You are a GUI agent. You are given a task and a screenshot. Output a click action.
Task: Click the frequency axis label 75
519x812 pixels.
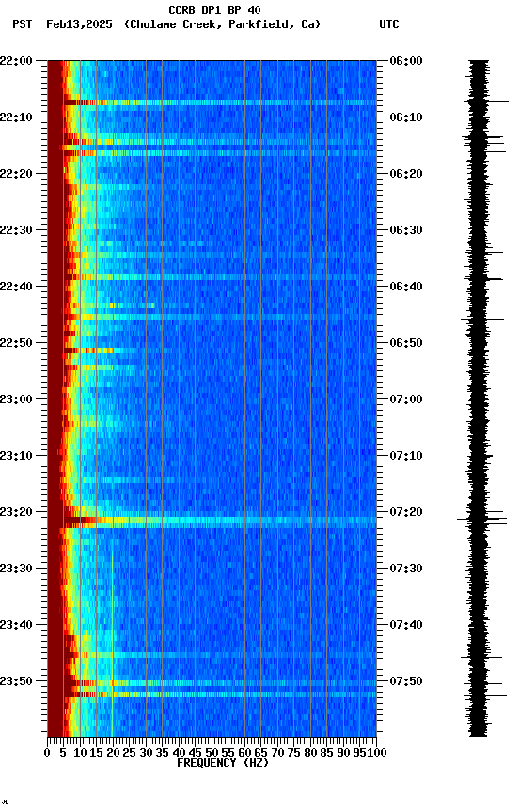tap(293, 753)
